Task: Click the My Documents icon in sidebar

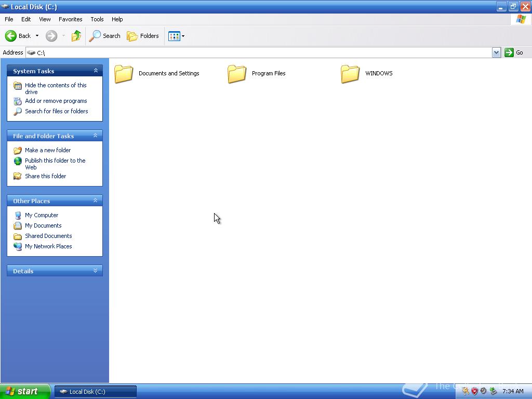Action: coord(18,225)
